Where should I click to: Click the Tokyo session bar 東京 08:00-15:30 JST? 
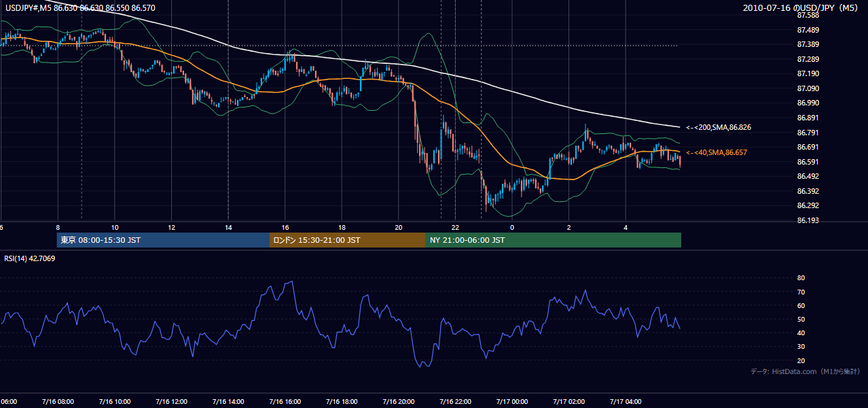tap(163, 240)
